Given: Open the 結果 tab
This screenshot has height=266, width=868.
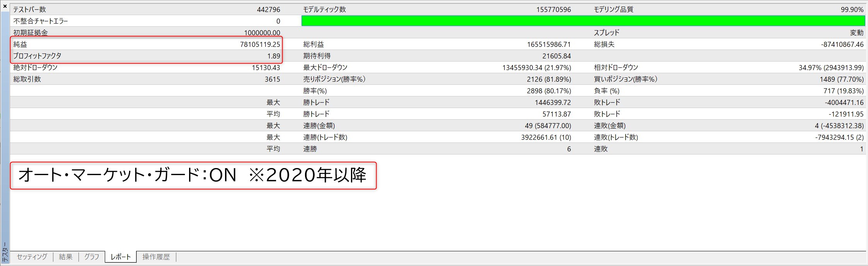Looking at the screenshot, I should (66, 257).
